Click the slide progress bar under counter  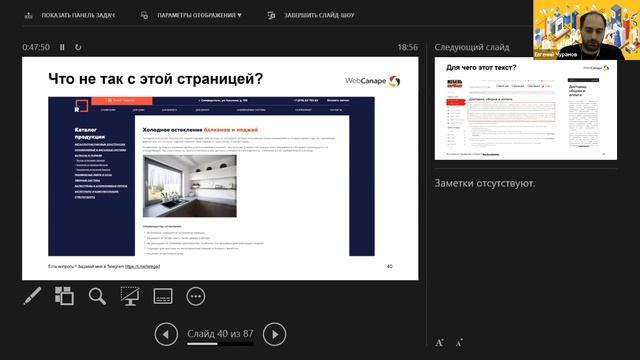(220, 344)
